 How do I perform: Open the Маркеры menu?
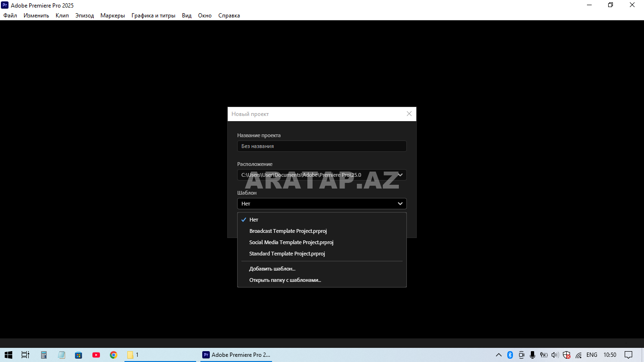coord(113,16)
